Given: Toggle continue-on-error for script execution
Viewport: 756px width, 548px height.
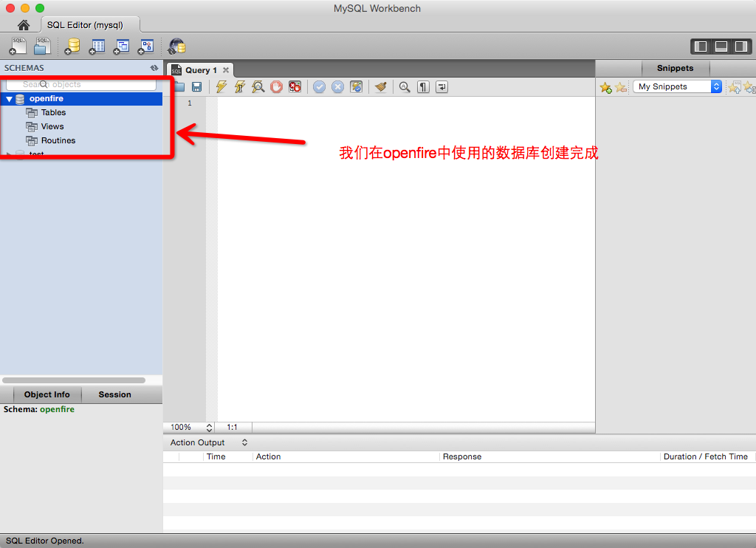Looking at the screenshot, I should 295,87.
